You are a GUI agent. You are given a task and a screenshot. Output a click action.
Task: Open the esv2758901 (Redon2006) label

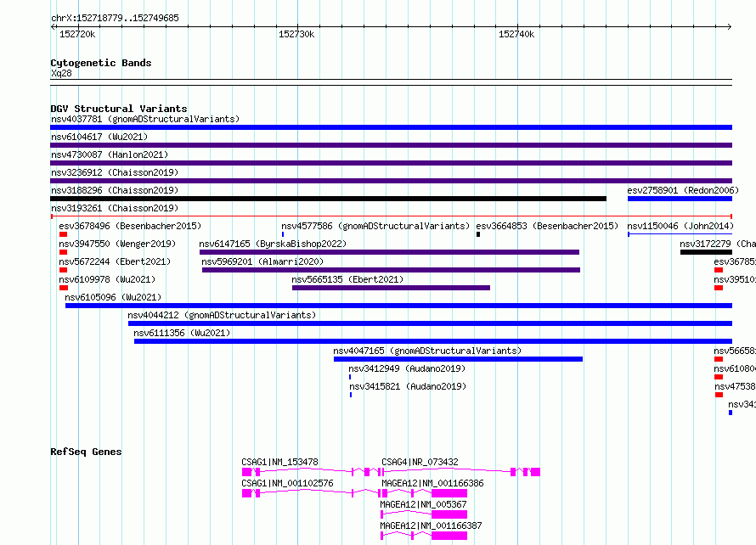[683, 190]
